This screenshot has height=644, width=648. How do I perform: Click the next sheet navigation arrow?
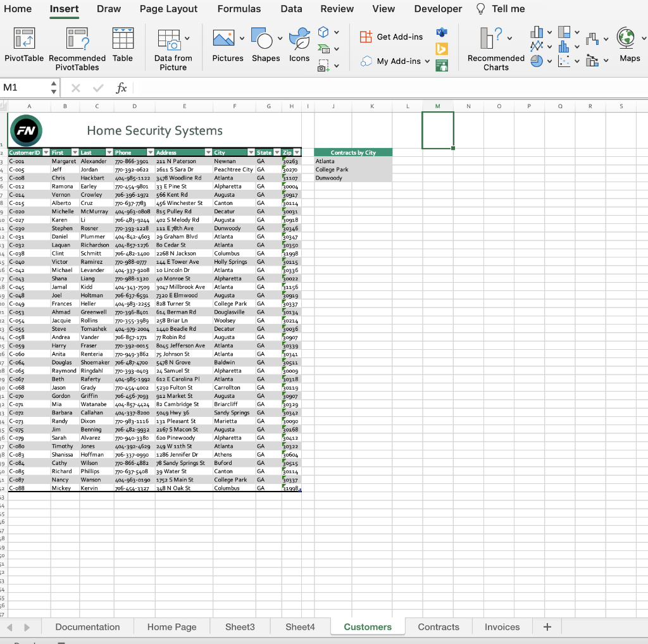[x=27, y=627]
